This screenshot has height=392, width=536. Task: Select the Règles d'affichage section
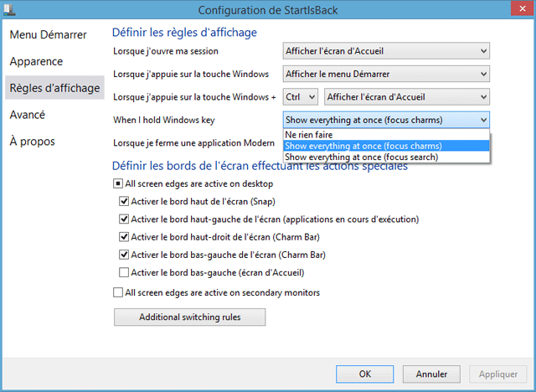point(53,88)
